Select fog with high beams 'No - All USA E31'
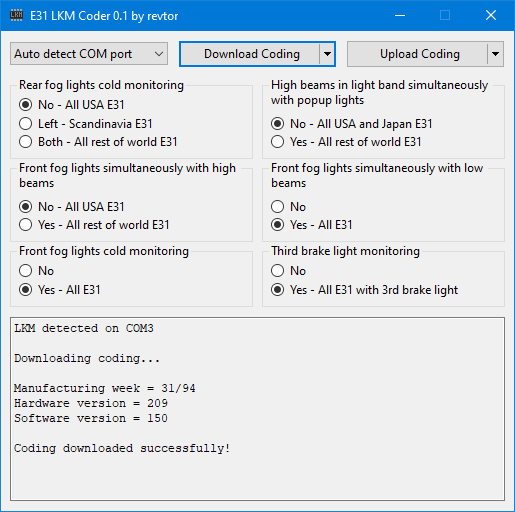 (72, 207)
